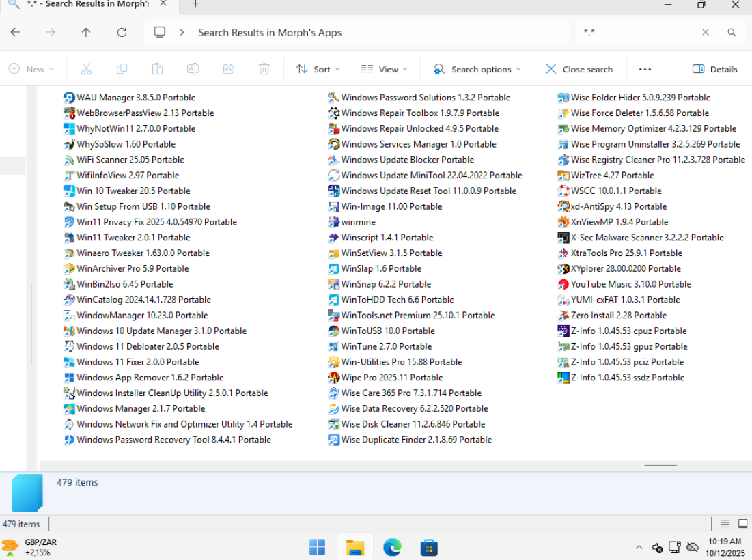Open the Sort dropdown

(x=318, y=69)
